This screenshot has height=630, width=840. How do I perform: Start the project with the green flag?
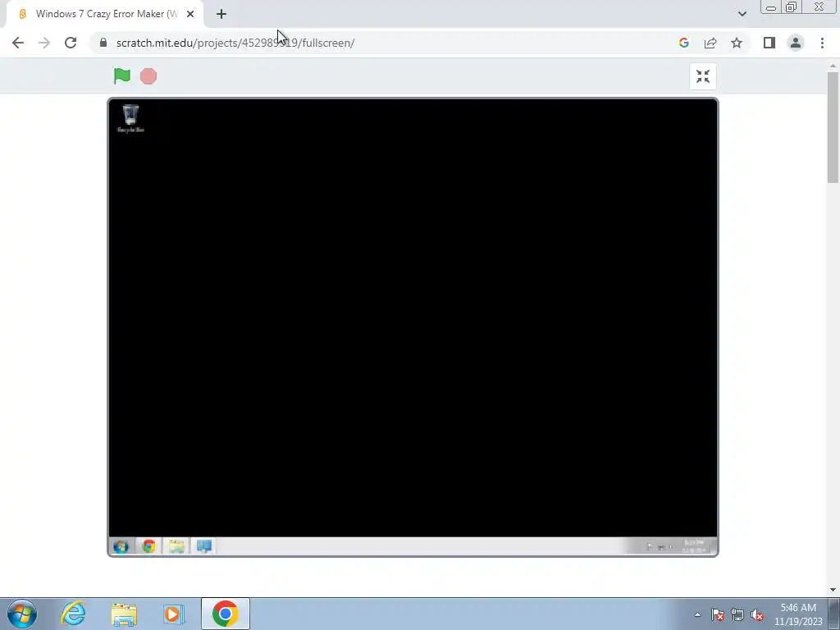click(x=122, y=76)
